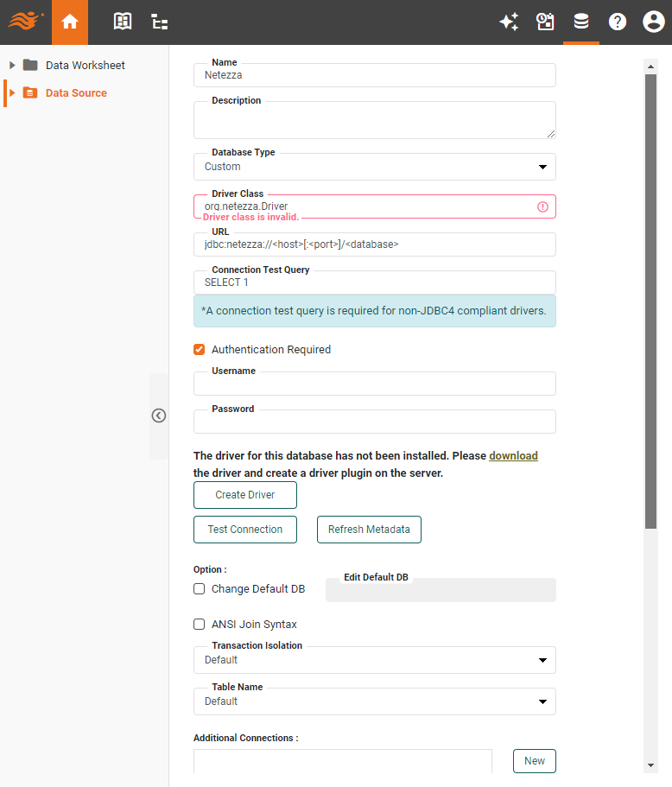Open the data catalog book icon
This screenshot has height=787, width=672.
click(122, 22)
